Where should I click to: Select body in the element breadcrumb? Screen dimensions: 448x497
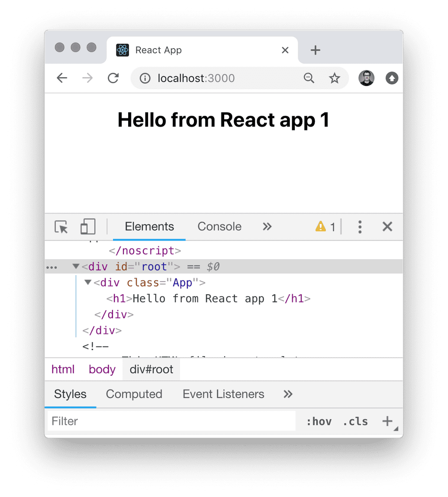click(102, 369)
